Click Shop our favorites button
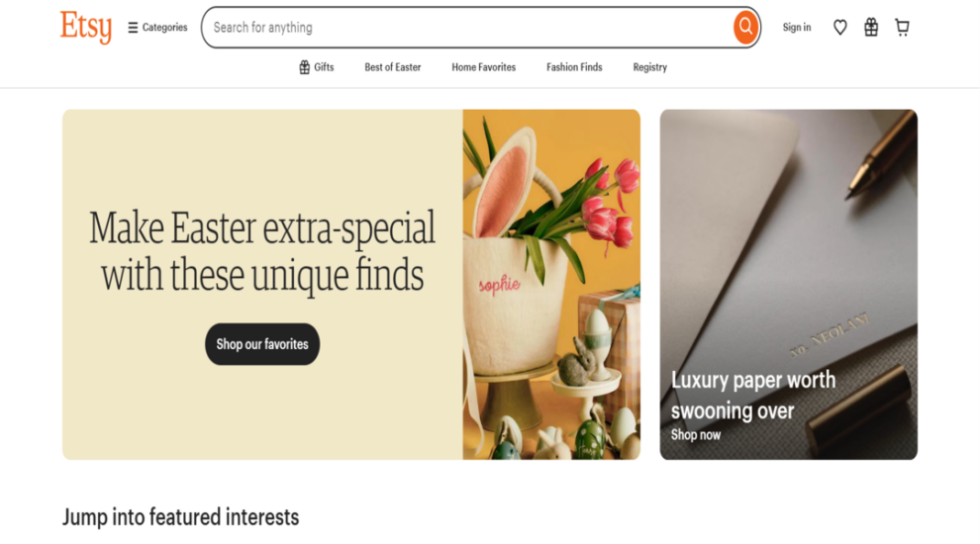The height and width of the screenshot is (544, 980). point(262,344)
